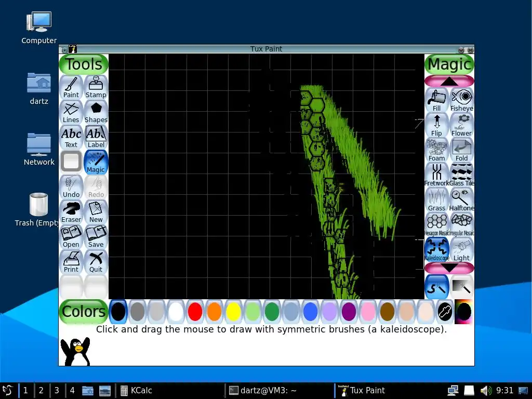Choose the Grass magic effect
The width and height of the screenshot is (532, 399).
point(436,200)
